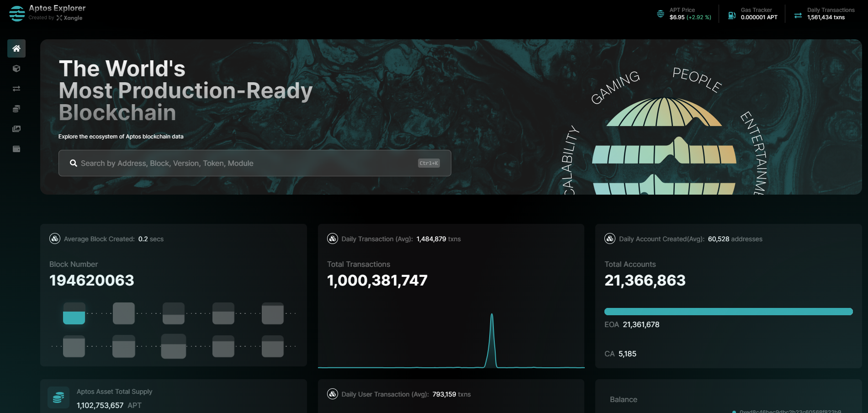Image resolution: width=868 pixels, height=413 pixels.
Task: Click the magnifier icon in search bar
Action: click(x=73, y=163)
